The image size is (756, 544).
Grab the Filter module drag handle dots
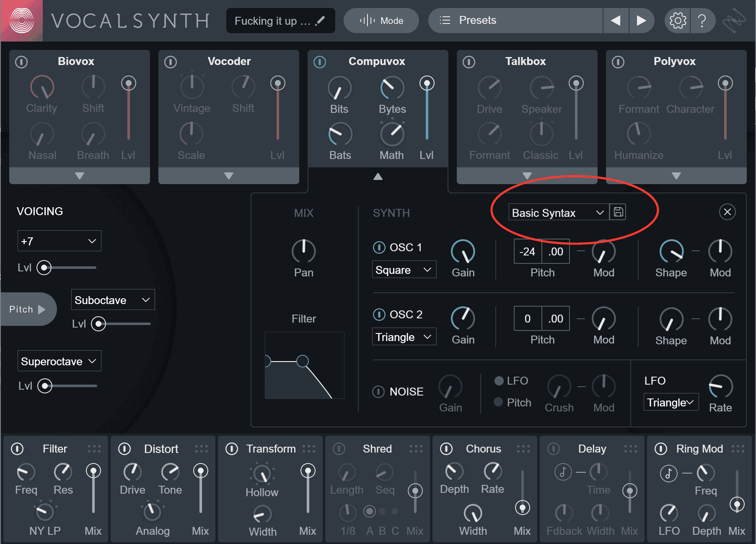tap(94, 449)
